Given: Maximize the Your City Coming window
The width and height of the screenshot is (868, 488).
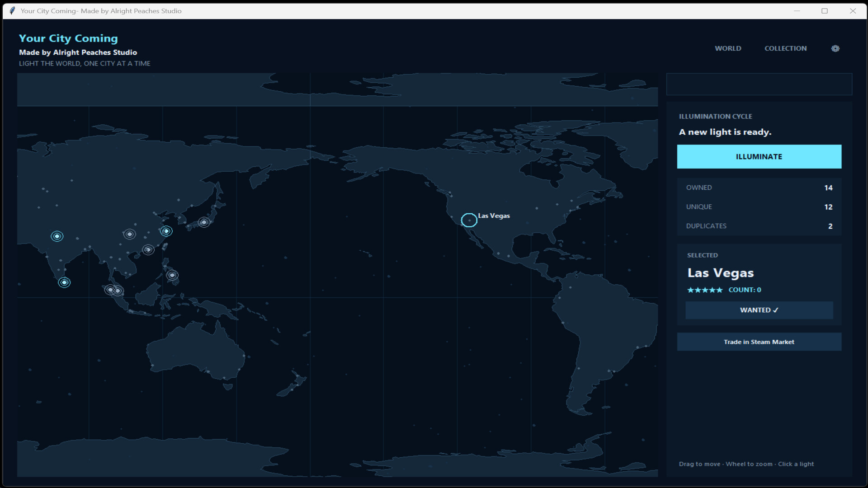Looking at the screenshot, I should (x=825, y=11).
